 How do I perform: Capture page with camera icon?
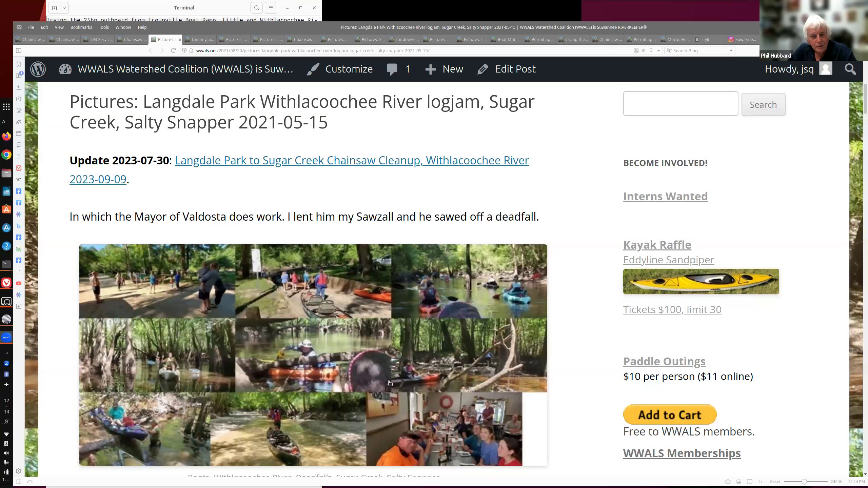(x=728, y=482)
